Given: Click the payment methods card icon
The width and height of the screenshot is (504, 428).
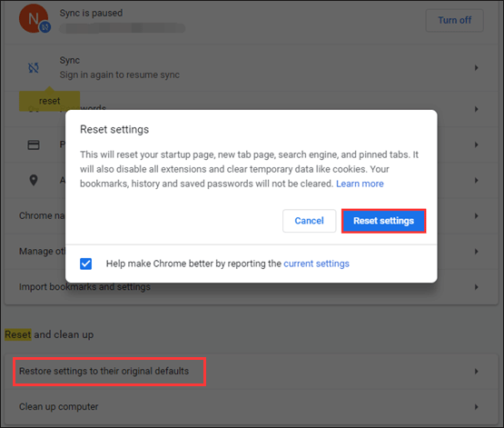Looking at the screenshot, I should coord(34,145).
